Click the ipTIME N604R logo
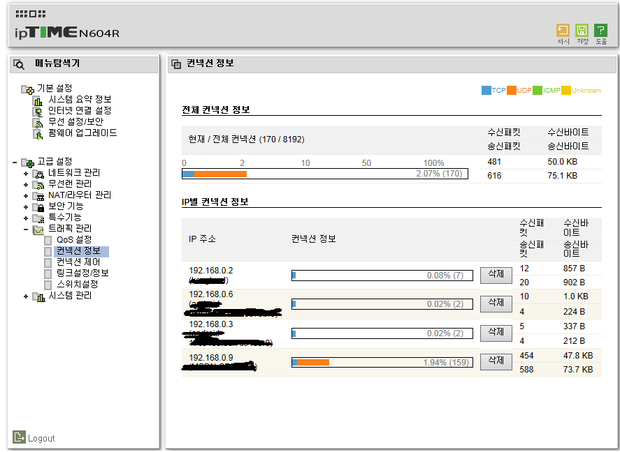Image resolution: width=620 pixels, height=452 pixels. [67, 32]
